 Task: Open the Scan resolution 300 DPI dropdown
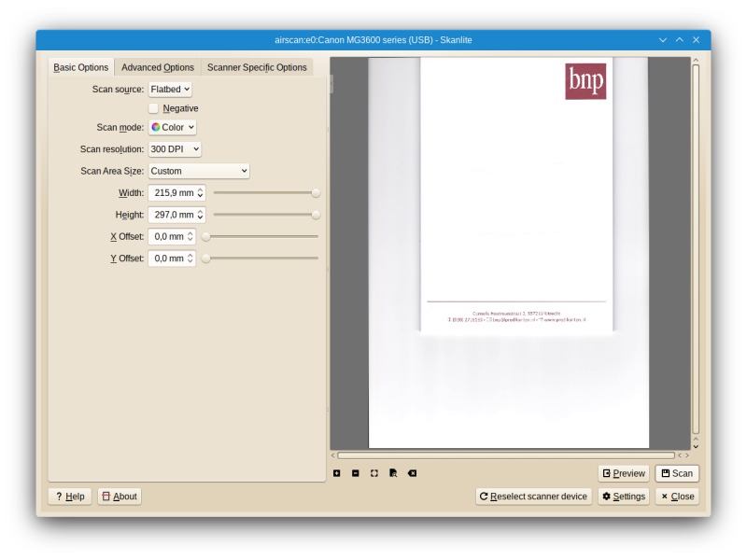[175, 149]
